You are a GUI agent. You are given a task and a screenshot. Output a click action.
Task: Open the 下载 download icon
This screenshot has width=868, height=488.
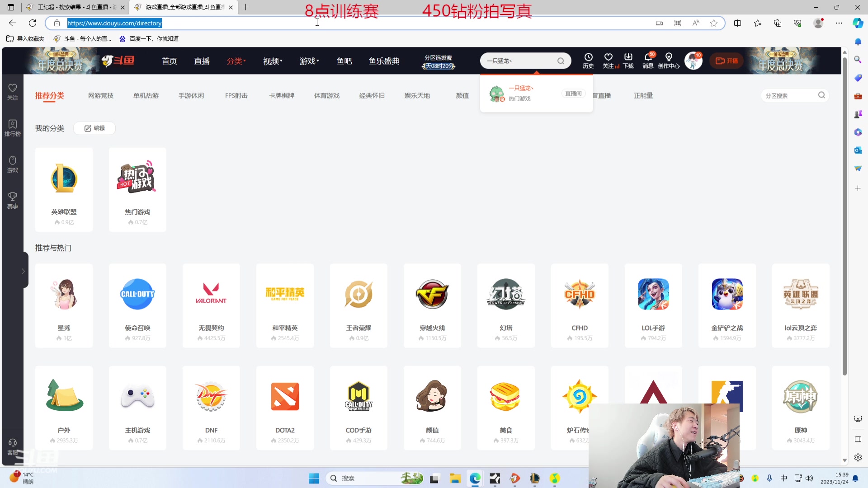[x=628, y=61]
